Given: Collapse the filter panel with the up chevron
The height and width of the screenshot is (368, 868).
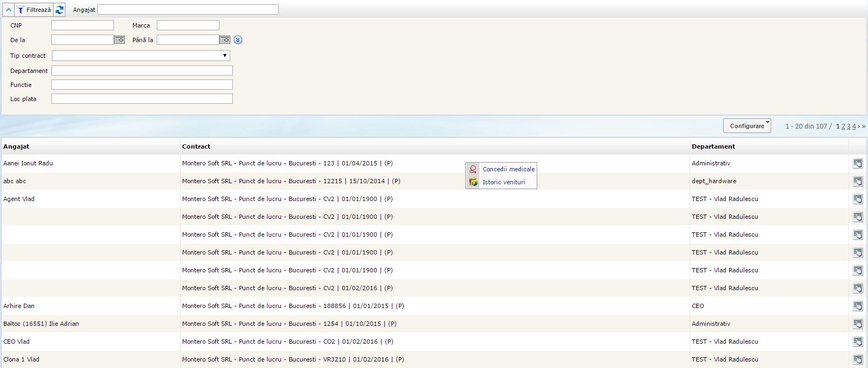Looking at the screenshot, I should coord(9,10).
